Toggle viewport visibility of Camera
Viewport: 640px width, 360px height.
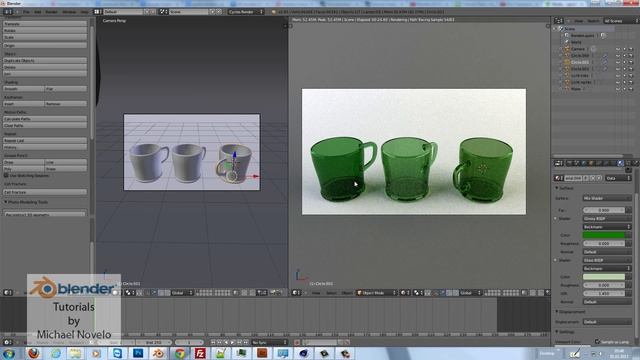(x=618, y=49)
